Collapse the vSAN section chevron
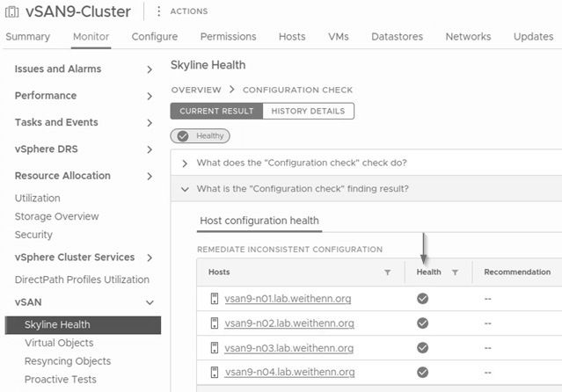Screen dimensions: 562x392 coord(150,302)
